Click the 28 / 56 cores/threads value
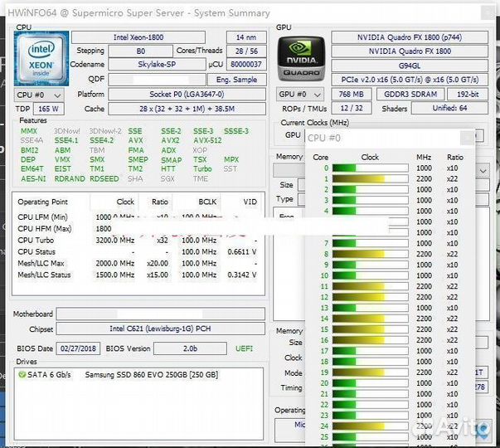The image size is (500, 448). click(x=246, y=51)
